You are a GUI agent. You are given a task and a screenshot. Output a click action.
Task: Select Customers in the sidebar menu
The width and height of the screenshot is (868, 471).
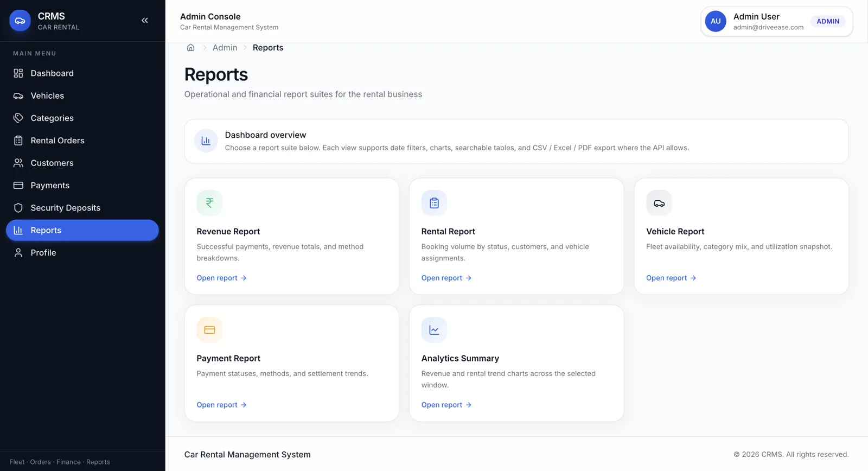pos(82,163)
